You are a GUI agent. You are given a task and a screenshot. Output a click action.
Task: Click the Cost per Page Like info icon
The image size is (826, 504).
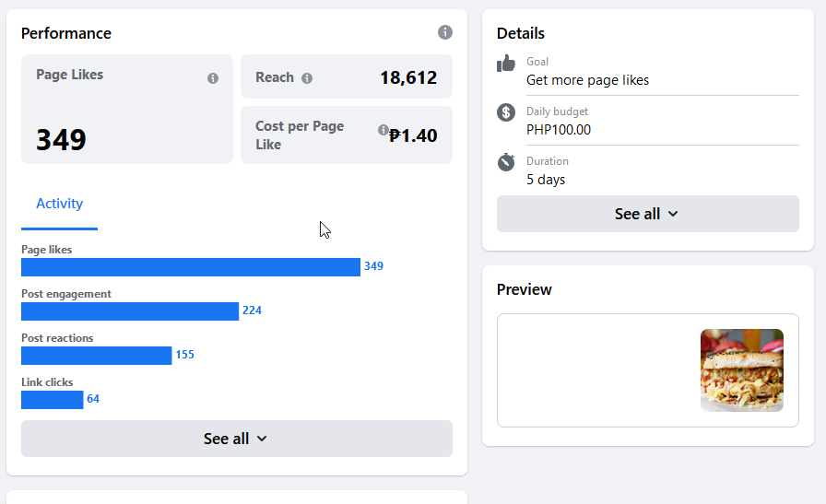coord(383,131)
